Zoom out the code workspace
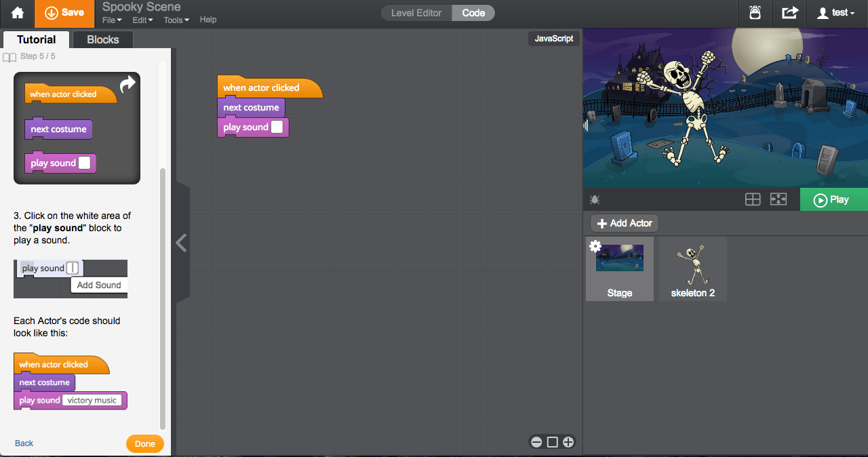 tap(536, 442)
